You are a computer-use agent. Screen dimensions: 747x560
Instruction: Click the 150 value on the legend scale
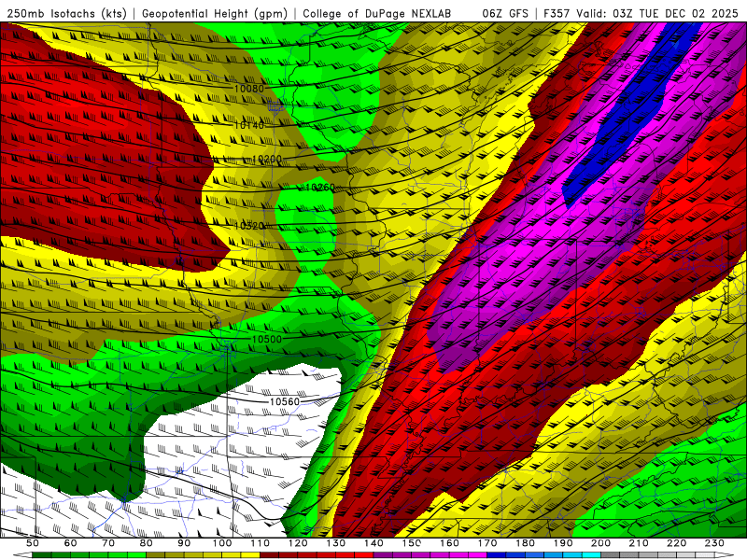[x=412, y=543]
